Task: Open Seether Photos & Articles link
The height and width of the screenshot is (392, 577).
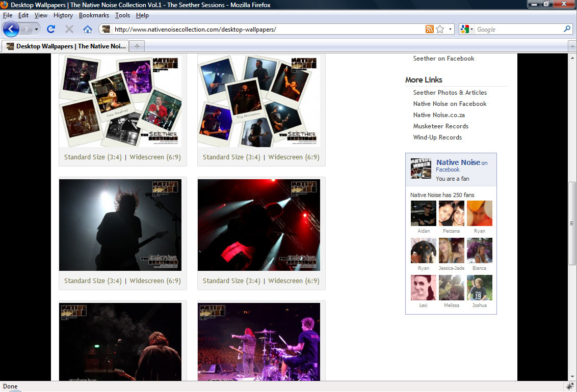Action: point(450,93)
